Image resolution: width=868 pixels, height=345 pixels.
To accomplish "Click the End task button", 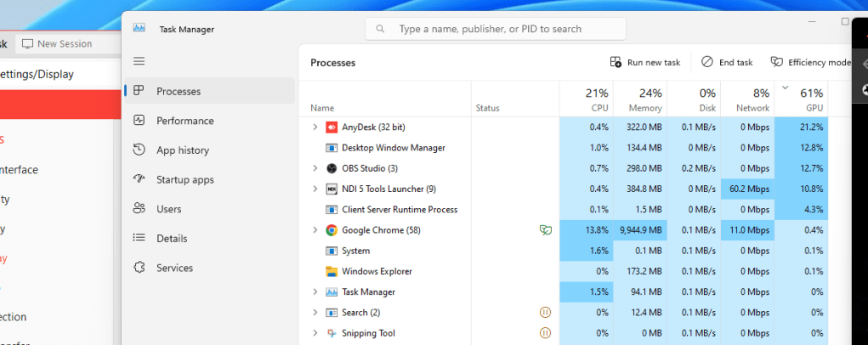I will 727,63.
